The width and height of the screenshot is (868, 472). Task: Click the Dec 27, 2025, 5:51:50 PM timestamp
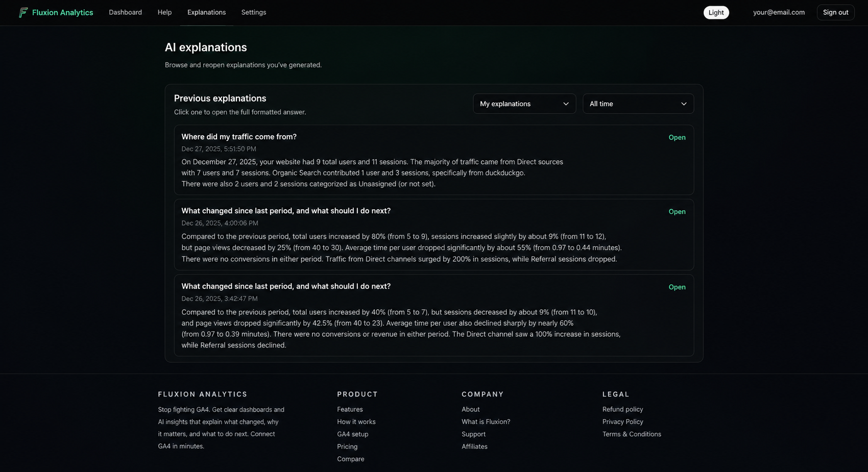(x=219, y=149)
